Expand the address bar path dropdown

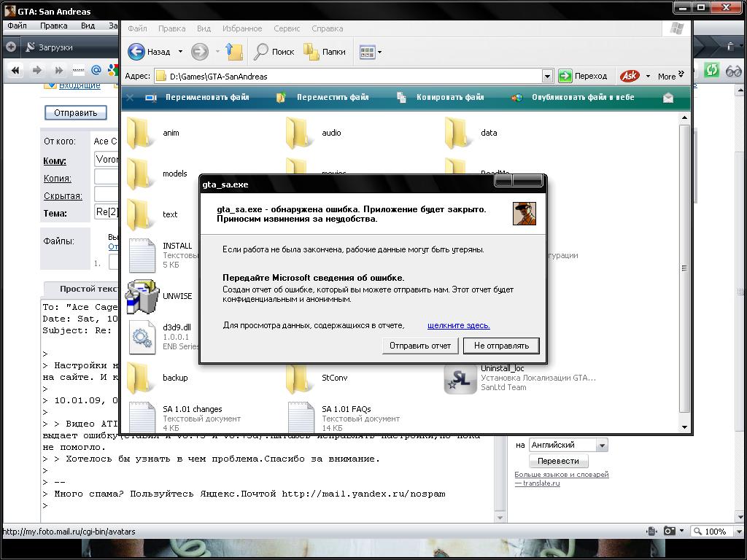(547, 76)
